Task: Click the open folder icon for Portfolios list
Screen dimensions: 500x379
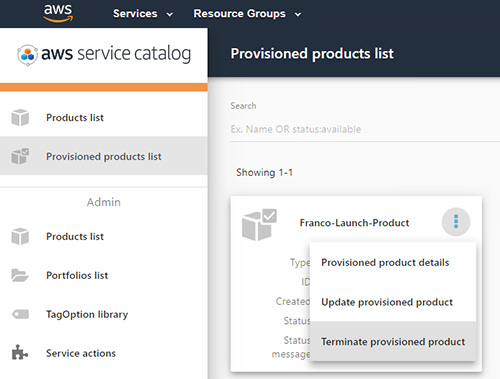Action: (x=20, y=275)
